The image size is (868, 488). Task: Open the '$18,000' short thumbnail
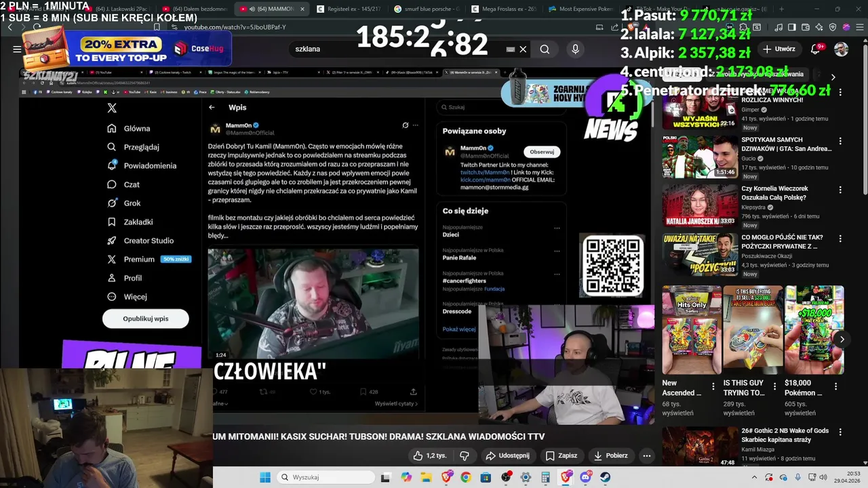(x=814, y=329)
